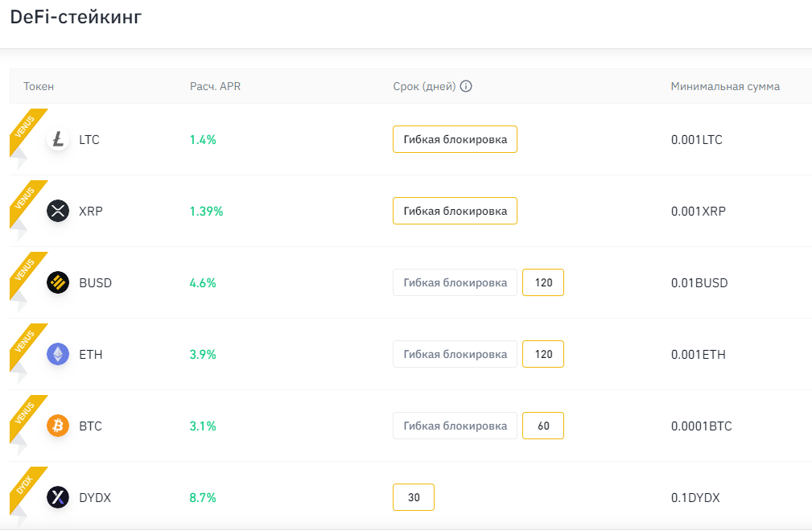
Task: Click the LTC token icon
Action: pyautogui.click(x=57, y=139)
